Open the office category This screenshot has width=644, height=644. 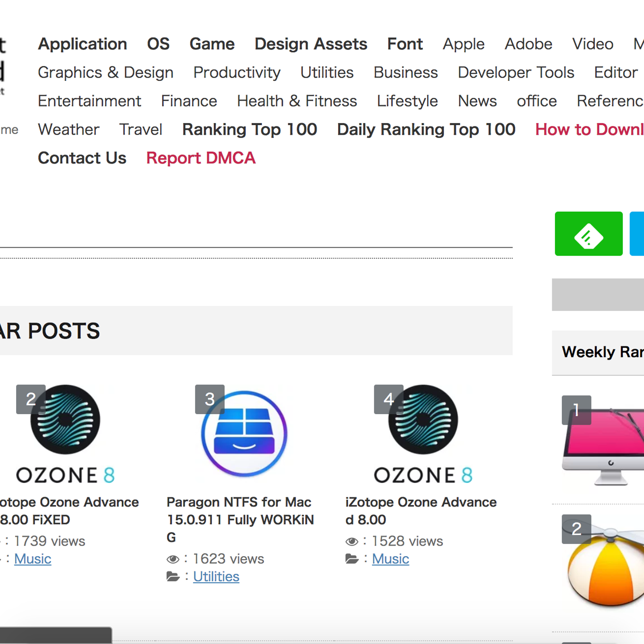tap(537, 101)
